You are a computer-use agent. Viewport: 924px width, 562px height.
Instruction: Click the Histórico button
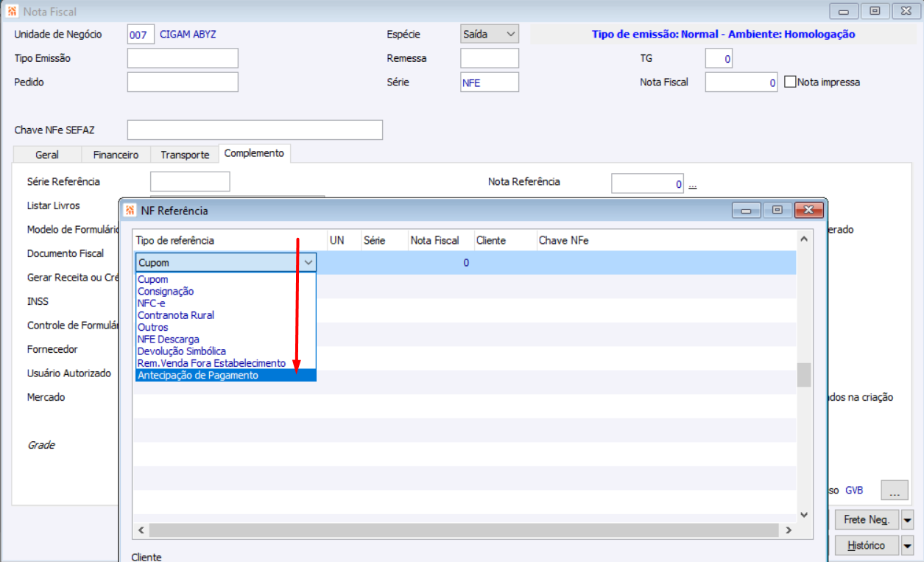pos(867,546)
